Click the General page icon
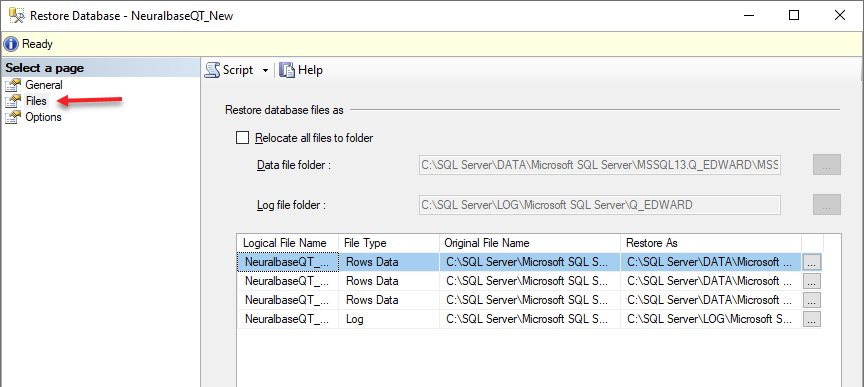864x387 pixels. [13, 85]
